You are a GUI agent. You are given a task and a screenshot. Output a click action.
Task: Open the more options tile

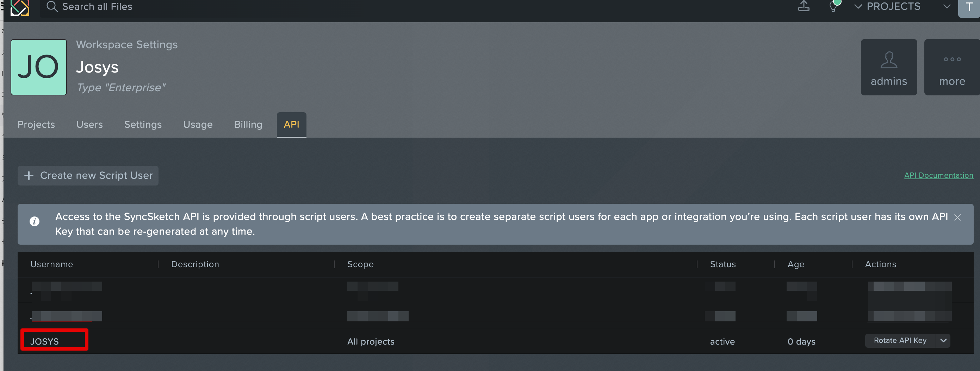pos(952,67)
